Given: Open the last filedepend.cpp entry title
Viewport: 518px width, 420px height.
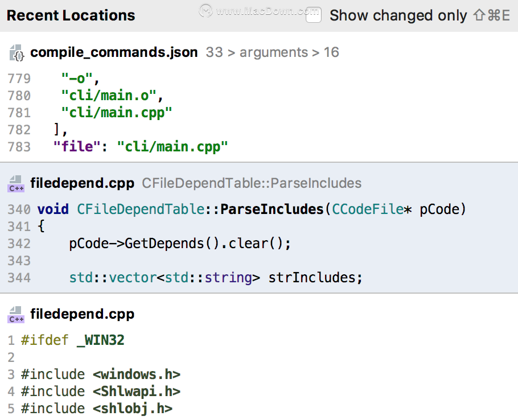Looking at the screenshot, I should (83, 314).
